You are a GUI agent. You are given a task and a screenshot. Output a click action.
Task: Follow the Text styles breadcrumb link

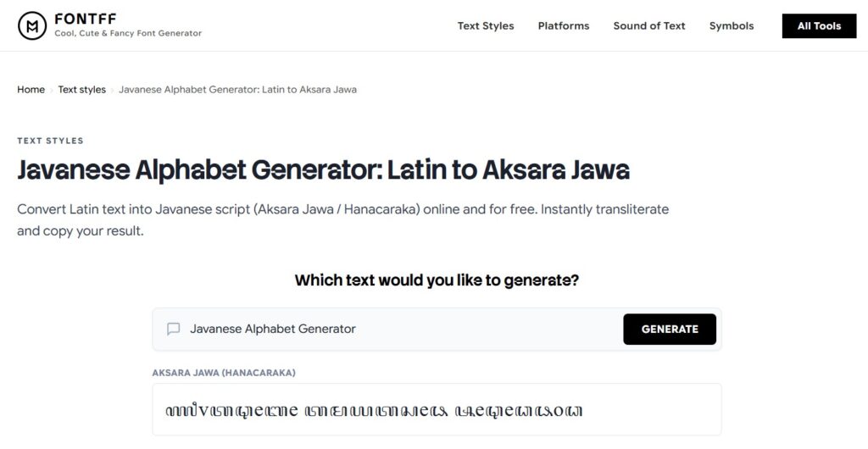pyautogui.click(x=82, y=90)
